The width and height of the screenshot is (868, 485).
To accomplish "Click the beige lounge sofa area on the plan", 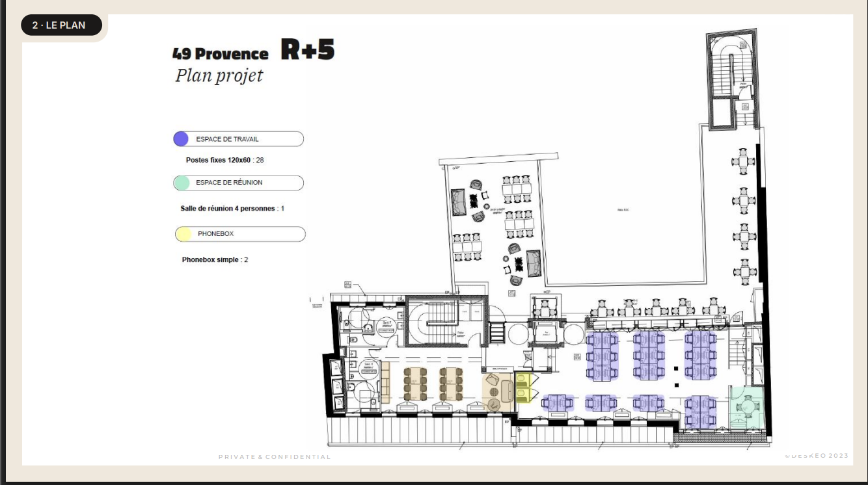I will pyautogui.click(x=498, y=392).
